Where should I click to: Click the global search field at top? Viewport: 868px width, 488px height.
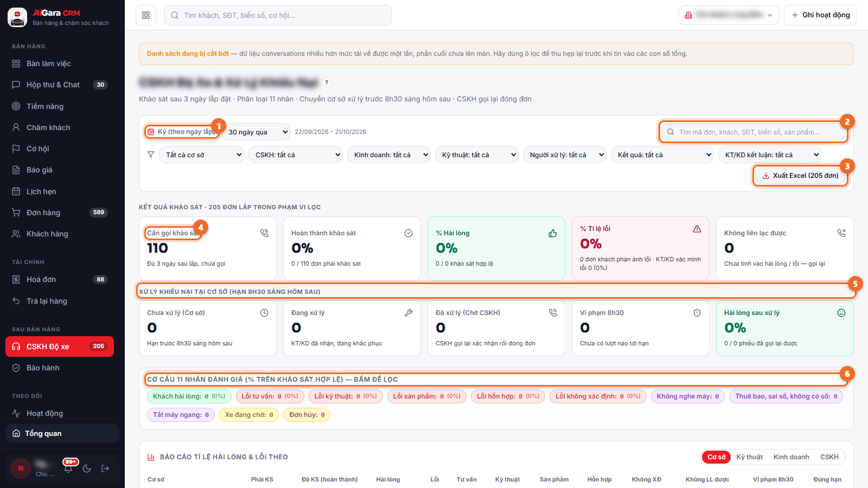coord(278,15)
